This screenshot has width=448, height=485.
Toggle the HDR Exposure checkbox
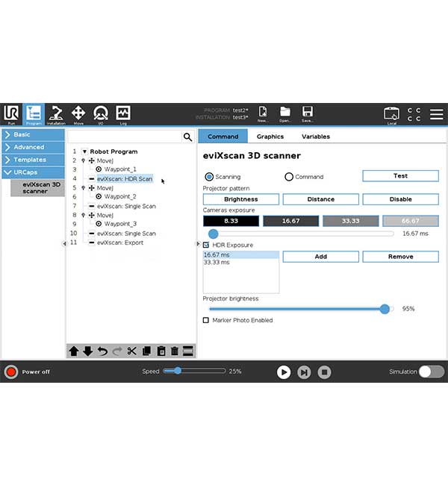coord(206,245)
